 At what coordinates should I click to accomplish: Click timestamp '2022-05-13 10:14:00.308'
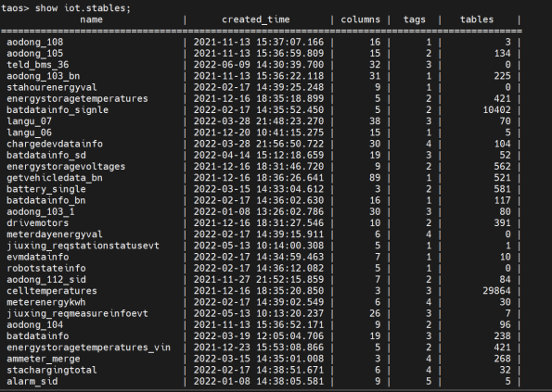click(x=259, y=246)
